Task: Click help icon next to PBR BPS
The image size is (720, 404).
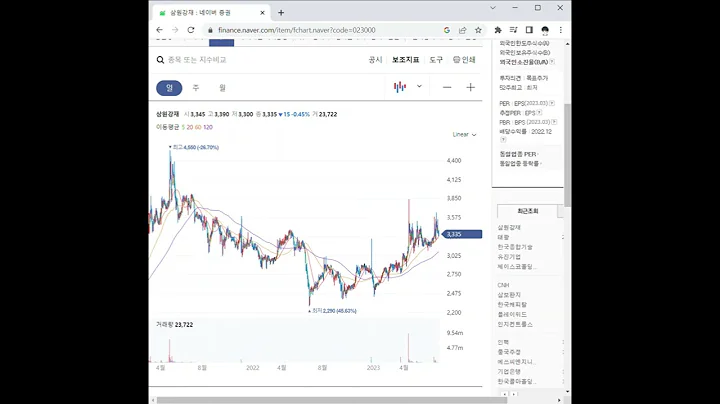Action: pyautogui.click(x=554, y=122)
